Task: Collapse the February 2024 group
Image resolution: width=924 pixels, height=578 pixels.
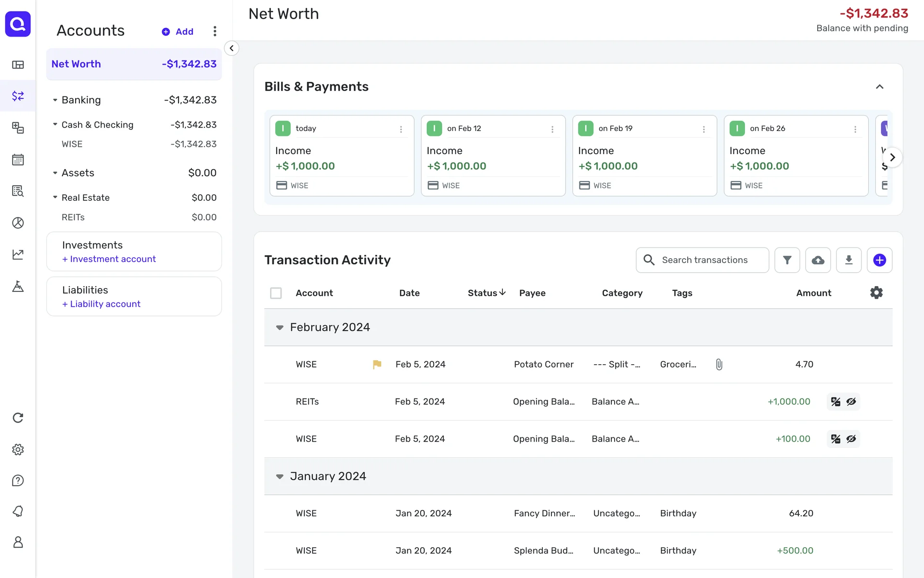Action: pyautogui.click(x=280, y=328)
